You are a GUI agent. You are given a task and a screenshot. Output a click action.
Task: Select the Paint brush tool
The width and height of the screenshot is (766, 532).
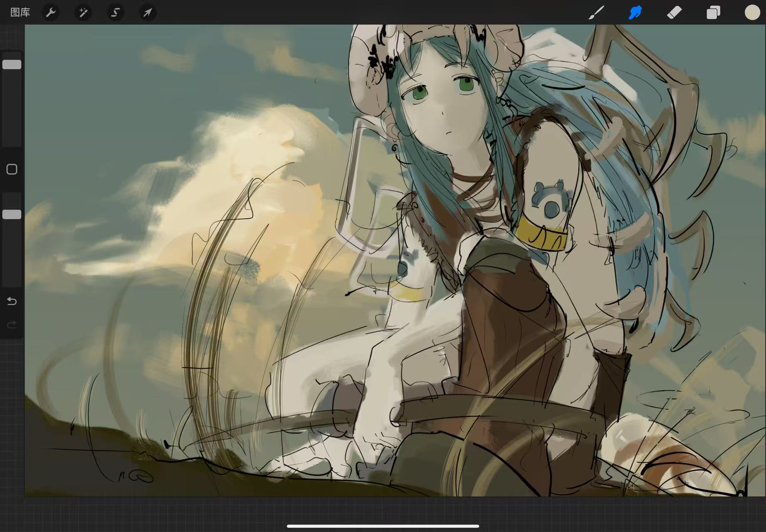point(596,12)
